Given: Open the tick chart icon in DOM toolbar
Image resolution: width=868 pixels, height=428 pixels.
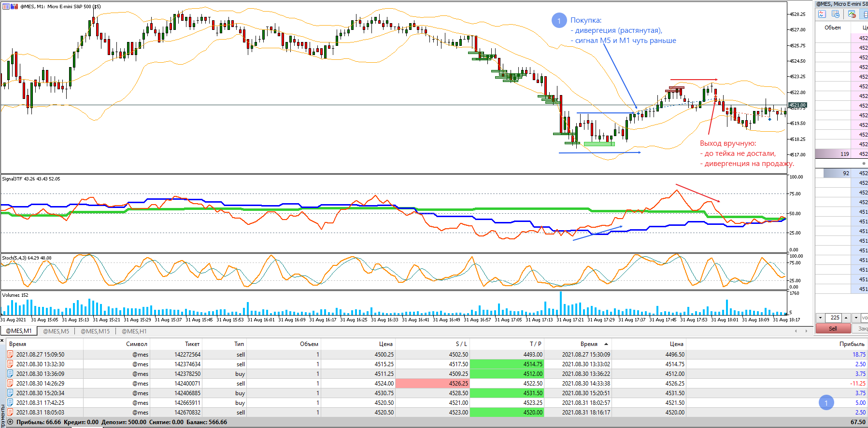Looking at the screenshot, I should (822, 14).
